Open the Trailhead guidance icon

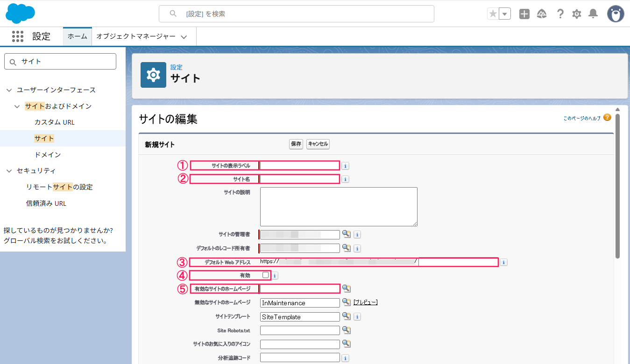[x=542, y=14]
